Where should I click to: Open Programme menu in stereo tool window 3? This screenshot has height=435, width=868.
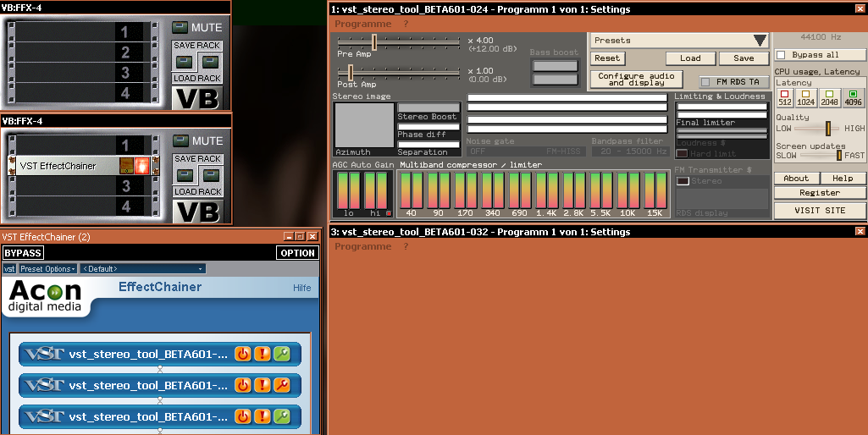click(x=362, y=246)
